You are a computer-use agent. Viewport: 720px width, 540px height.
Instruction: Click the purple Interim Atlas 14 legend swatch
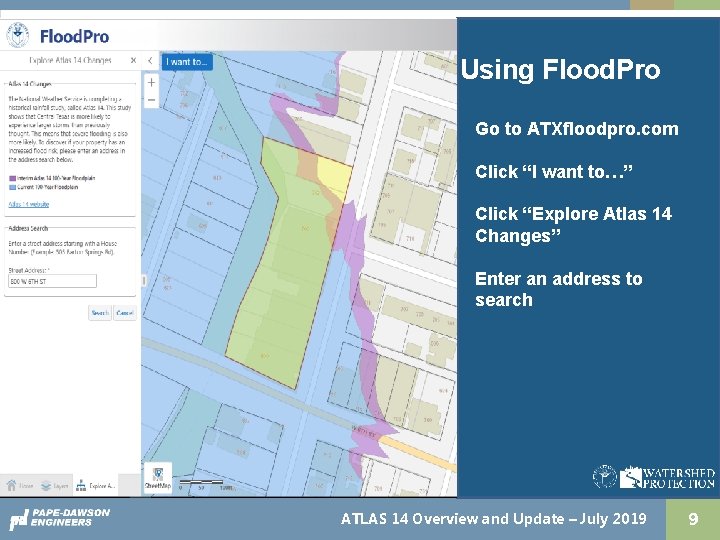pos(12,178)
